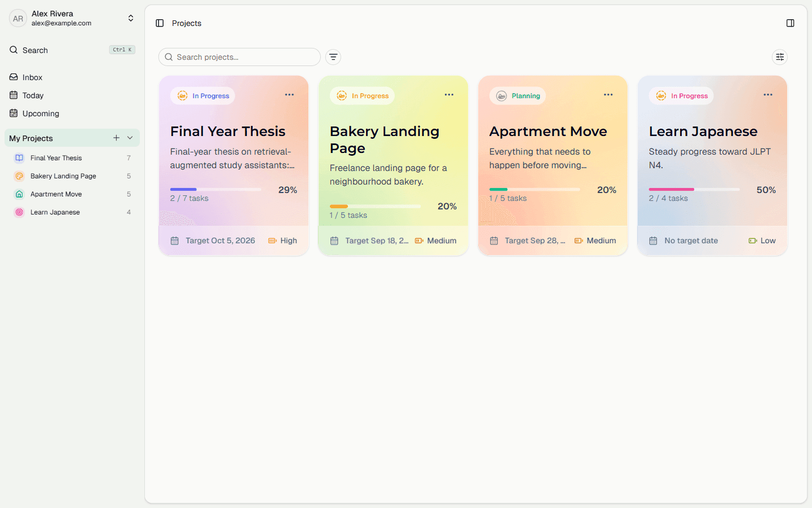Toggle the left sidebar panel icon

160,23
